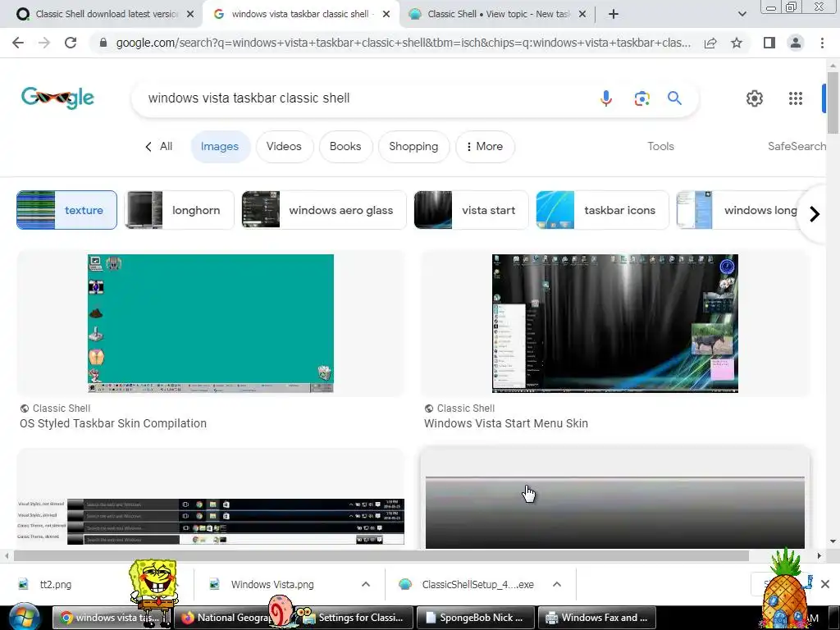
Task: Toggle the Chrome side panel icon
Action: click(x=769, y=43)
